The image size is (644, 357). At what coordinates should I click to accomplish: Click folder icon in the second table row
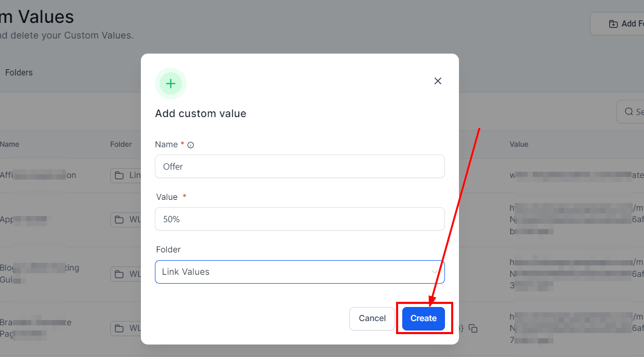point(120,220)
